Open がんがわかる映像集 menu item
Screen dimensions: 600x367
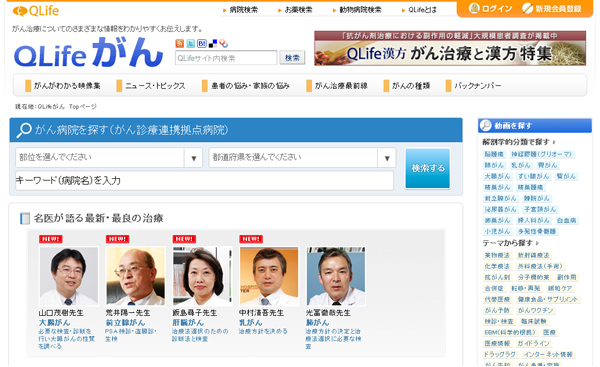[63, 86]
